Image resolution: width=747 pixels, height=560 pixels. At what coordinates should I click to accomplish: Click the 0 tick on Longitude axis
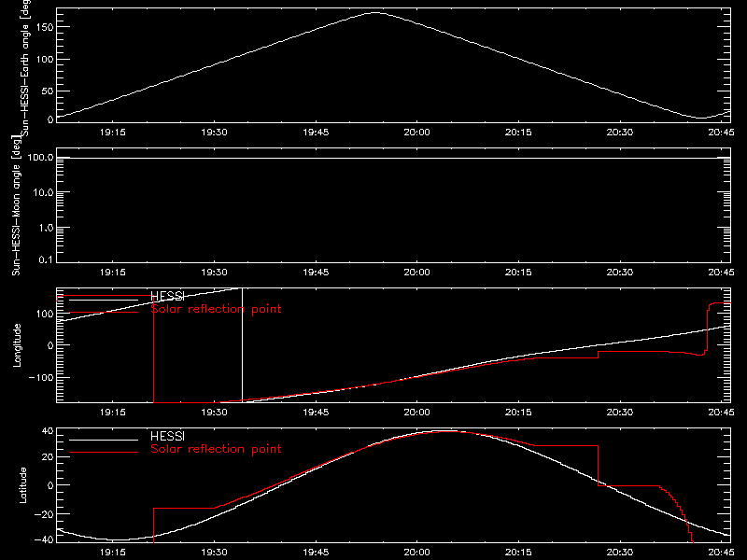tap(50, 345)
